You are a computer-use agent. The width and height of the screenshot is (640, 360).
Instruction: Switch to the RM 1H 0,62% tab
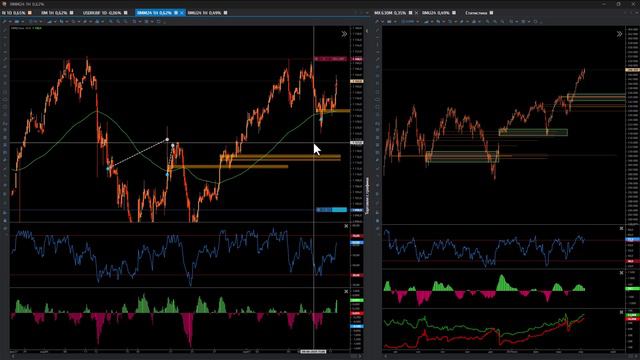click(x=54, y=13)
